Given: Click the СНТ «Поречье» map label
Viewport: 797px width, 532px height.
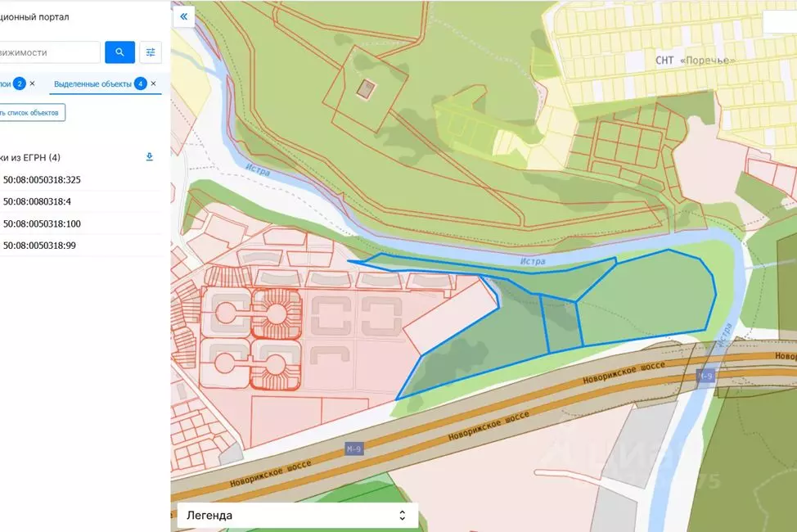Looking at the screenshot, I should tap(695, 61).
